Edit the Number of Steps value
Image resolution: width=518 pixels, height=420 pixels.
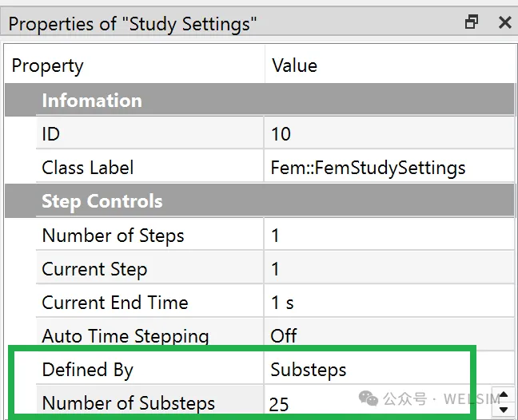coord(389,236)
